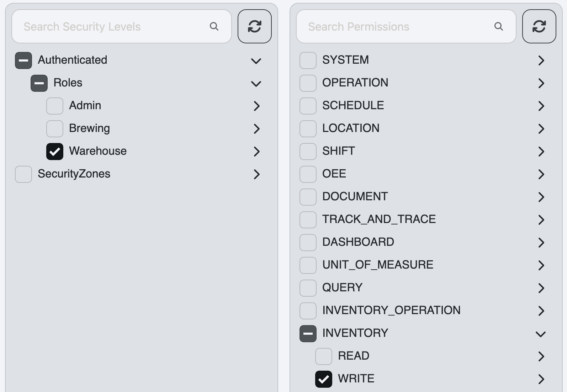Focus the Search Security Levels field
The height and width of the screenshot is (392, 567).
coord(122,26)
